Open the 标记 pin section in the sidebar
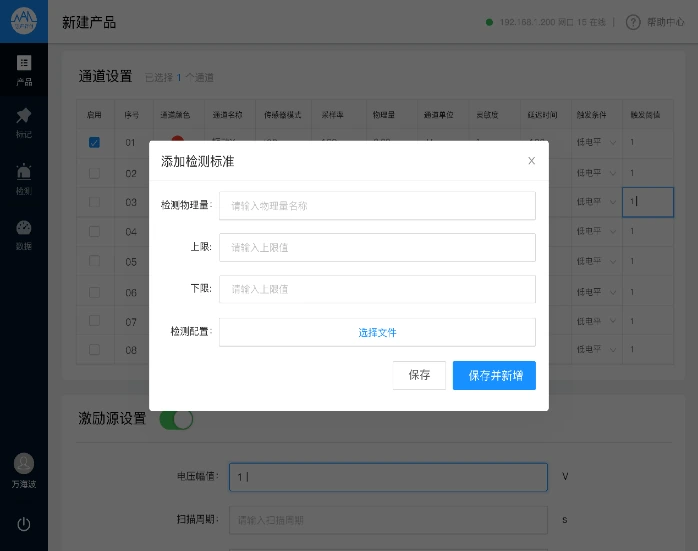The image size is (698, 551). [24, 123]
